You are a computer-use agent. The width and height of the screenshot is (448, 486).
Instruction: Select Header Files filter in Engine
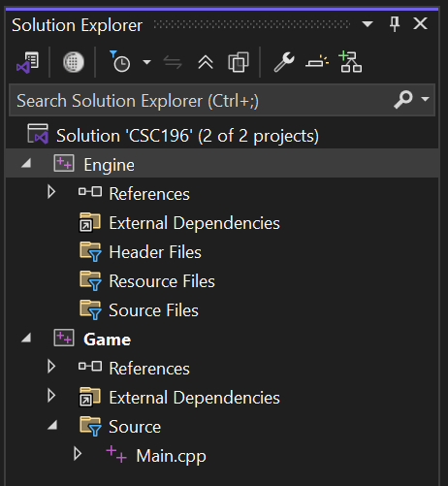point(155,252)
